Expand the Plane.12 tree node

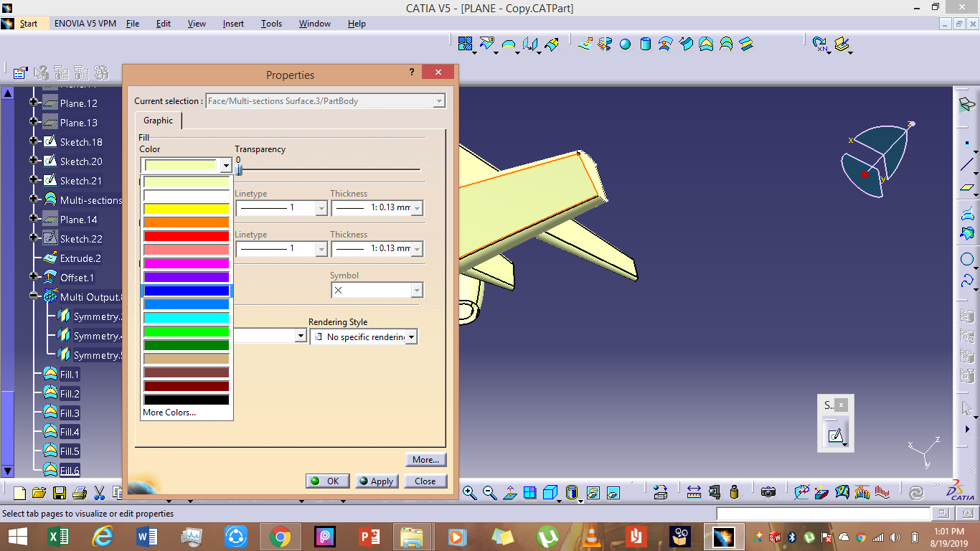pos(34,103)
